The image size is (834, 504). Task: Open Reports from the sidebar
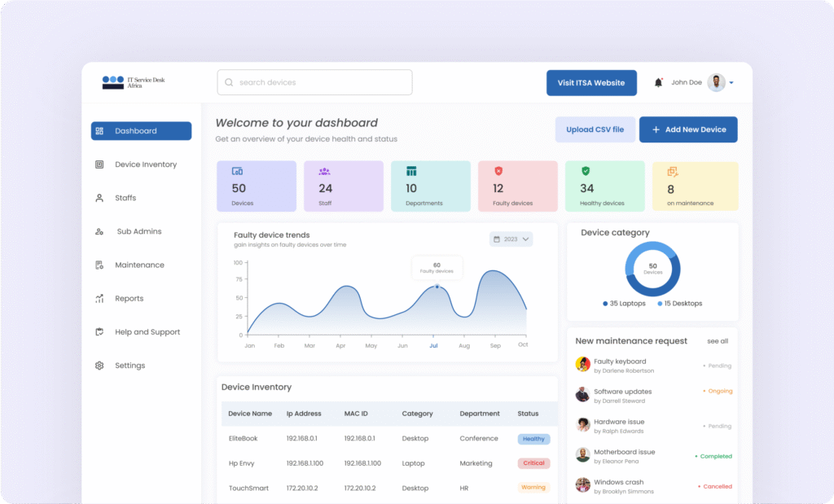[x=129, y=299]
